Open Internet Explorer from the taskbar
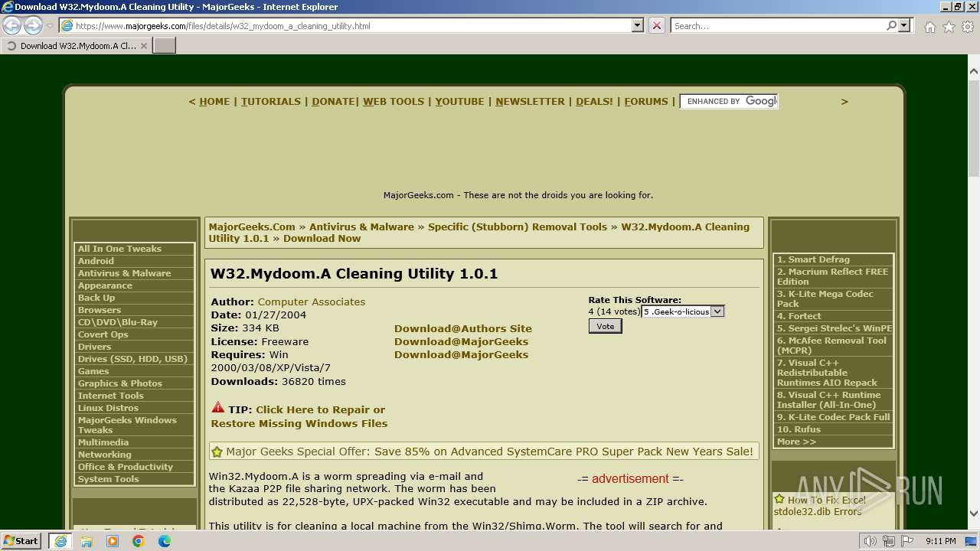Image resolution: width=980 pixels, height=551 pixels. point(60,541)
